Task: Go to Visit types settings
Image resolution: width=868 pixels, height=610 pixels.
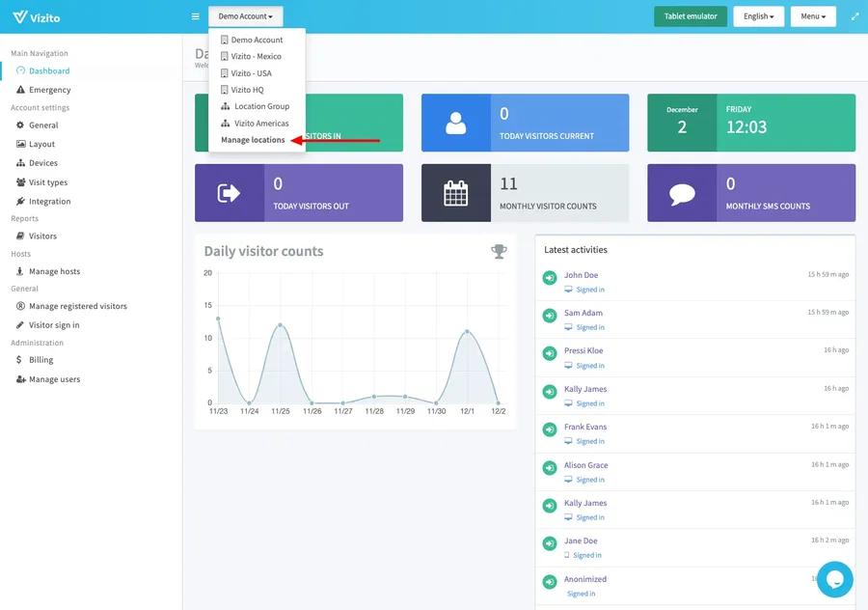Action: click(48, 182)
